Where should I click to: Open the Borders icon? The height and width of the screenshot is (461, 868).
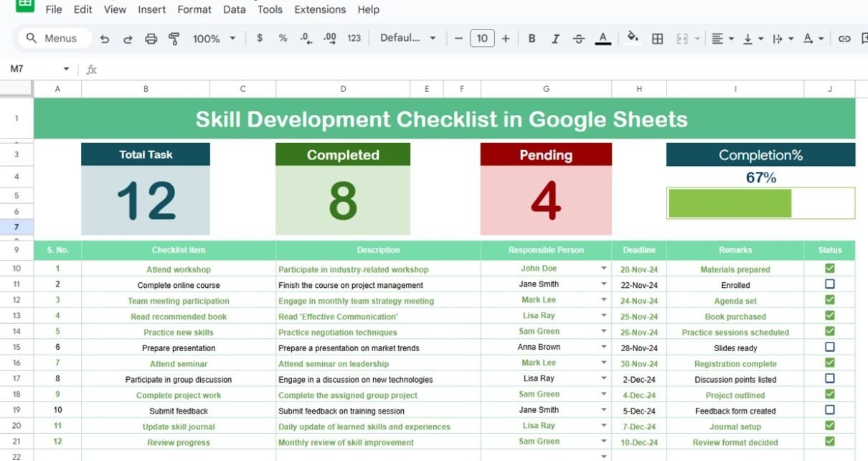pyautogui.click(x=657, y=39)
